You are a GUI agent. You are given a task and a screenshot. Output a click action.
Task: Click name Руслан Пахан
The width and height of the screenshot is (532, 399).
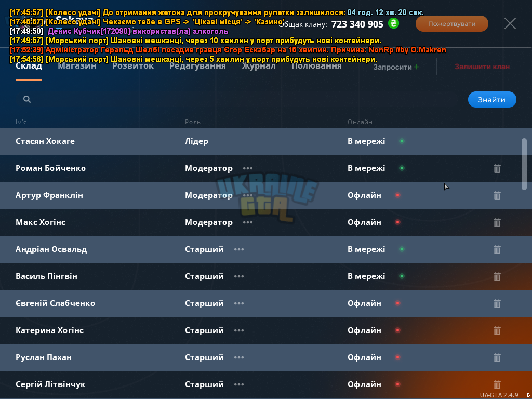coord(44,357)
